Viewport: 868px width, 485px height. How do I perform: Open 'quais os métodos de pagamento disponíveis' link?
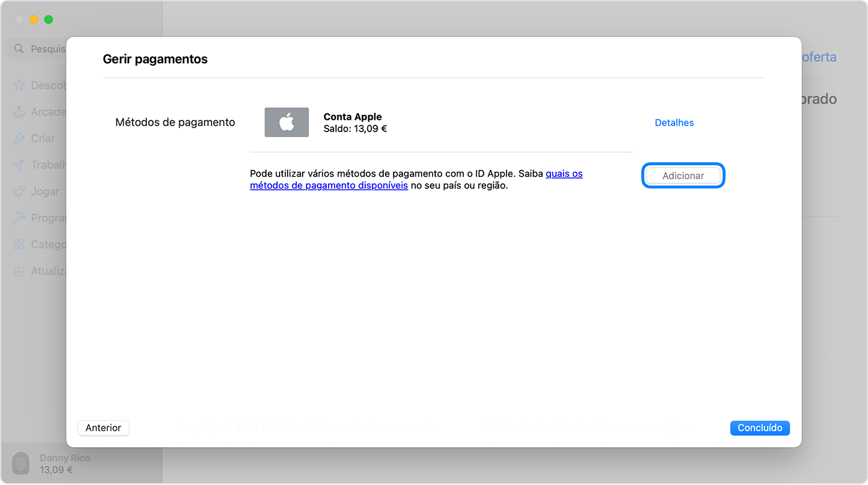416,179
